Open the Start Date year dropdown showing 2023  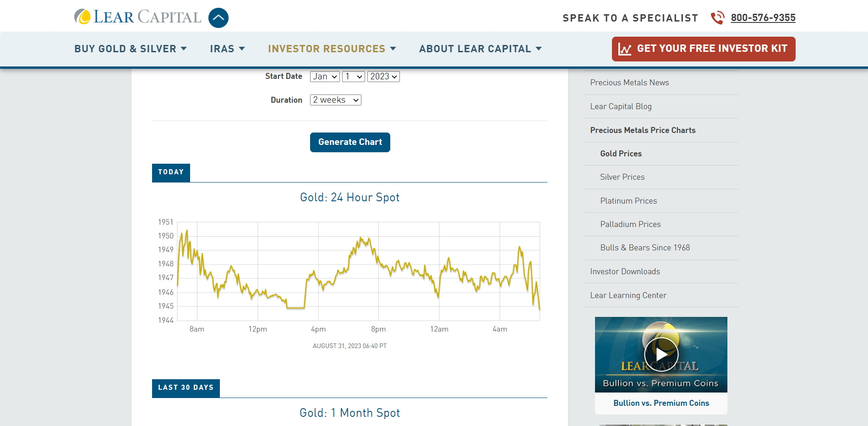[383, 76]
